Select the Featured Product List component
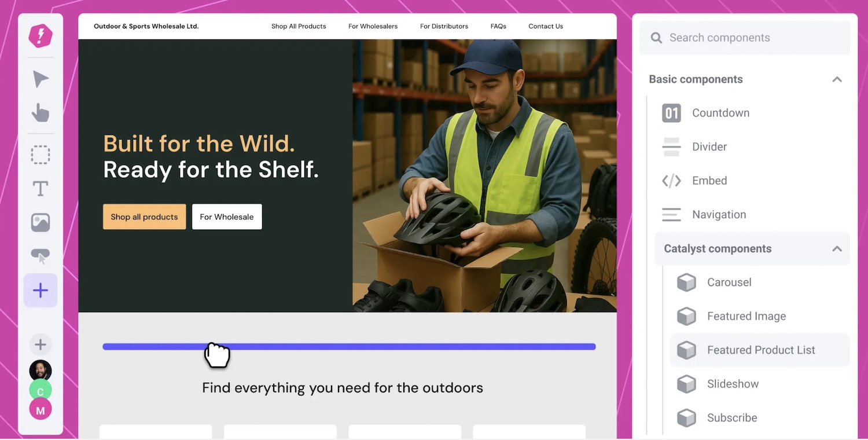The width and height of the screenshot is (868, 440). [760, 350]
